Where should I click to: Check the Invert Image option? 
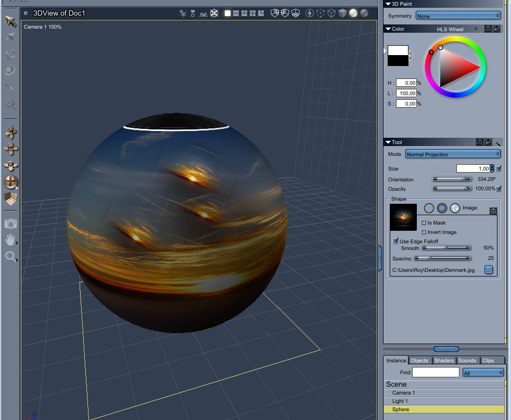(x=424, y=232)
